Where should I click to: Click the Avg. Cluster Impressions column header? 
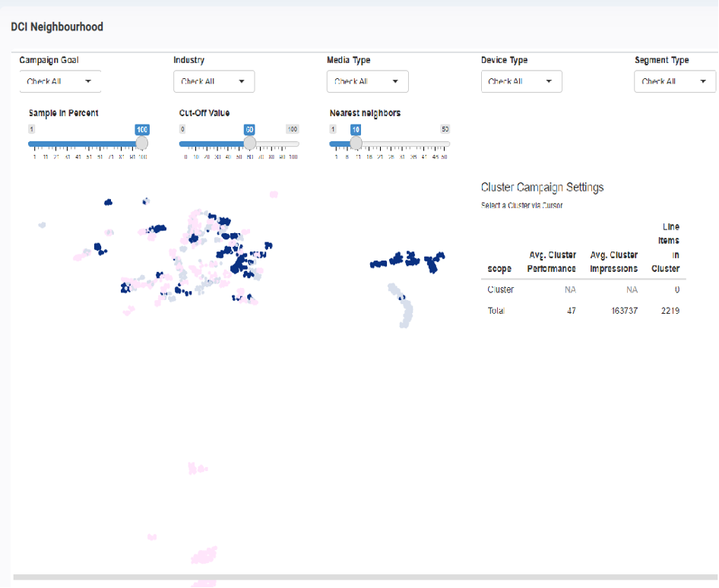[613, 261]
